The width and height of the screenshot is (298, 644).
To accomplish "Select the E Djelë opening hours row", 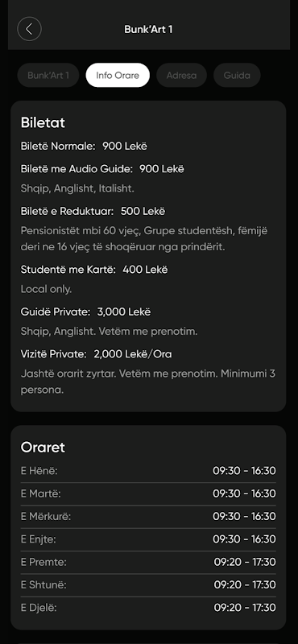I will tap(148, 608).
